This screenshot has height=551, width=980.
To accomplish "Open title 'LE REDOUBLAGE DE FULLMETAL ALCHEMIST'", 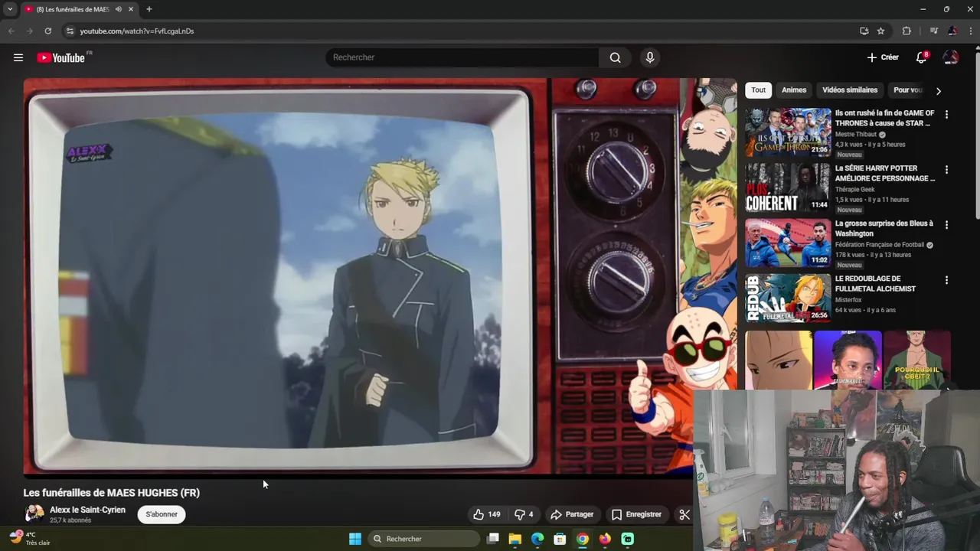I will (875, 284).
